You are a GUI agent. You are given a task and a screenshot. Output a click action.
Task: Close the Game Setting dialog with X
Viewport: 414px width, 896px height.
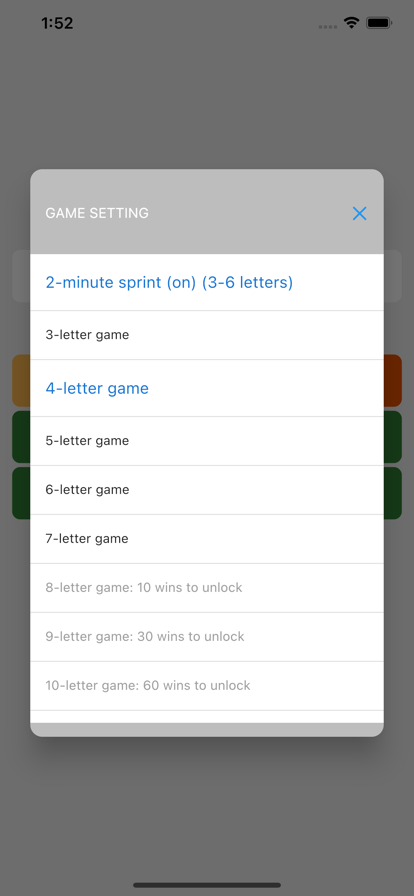click(359, 213)
